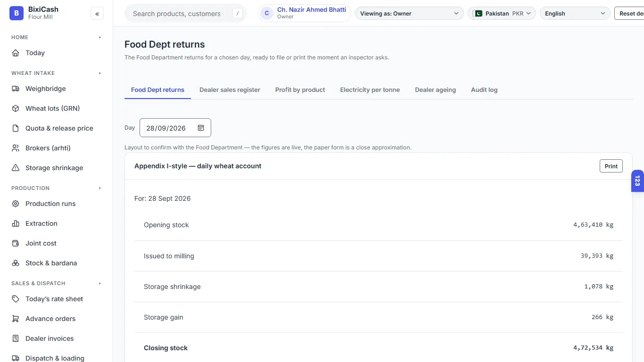Click the Issued to milling value 39,393 kg
Image resolution: width=644 pixels, height=362 pixels.
[x=597, y=256]
